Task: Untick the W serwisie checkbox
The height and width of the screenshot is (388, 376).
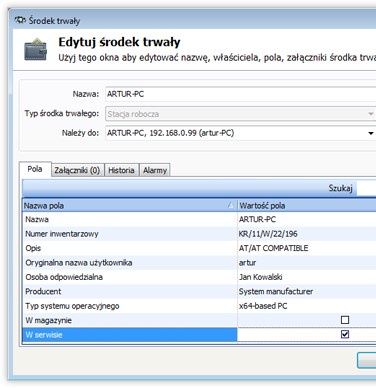Action: 345,334
